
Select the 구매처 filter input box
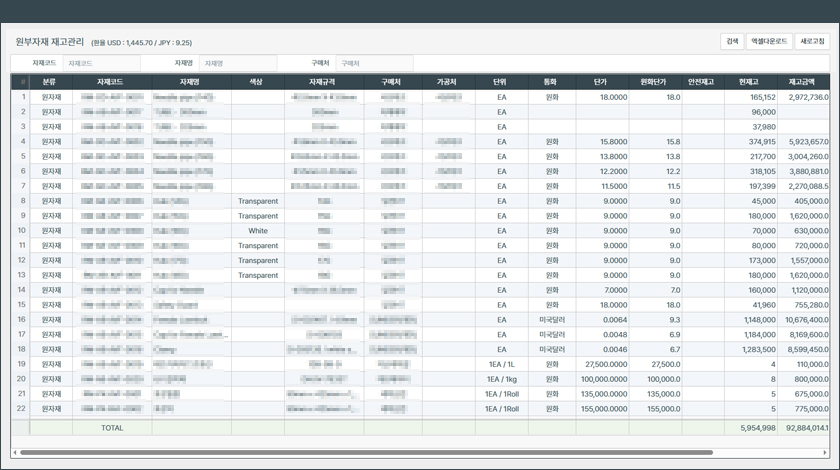pyautogui.click(x=373, y=63)
